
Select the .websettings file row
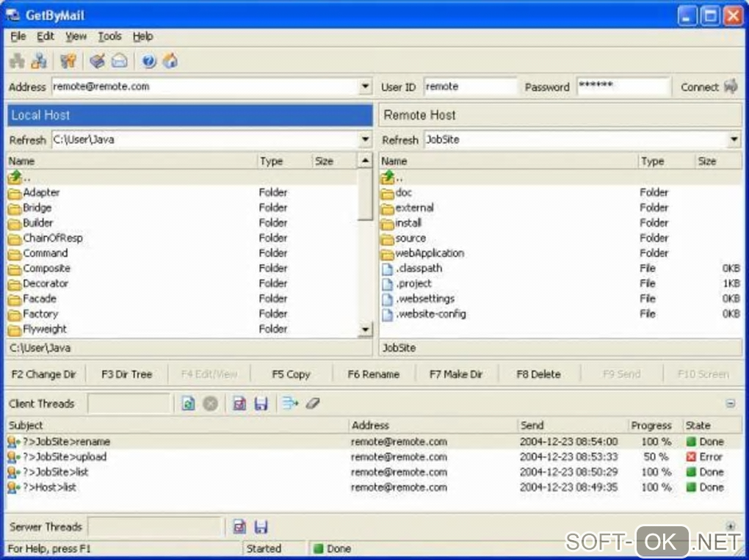561,299
